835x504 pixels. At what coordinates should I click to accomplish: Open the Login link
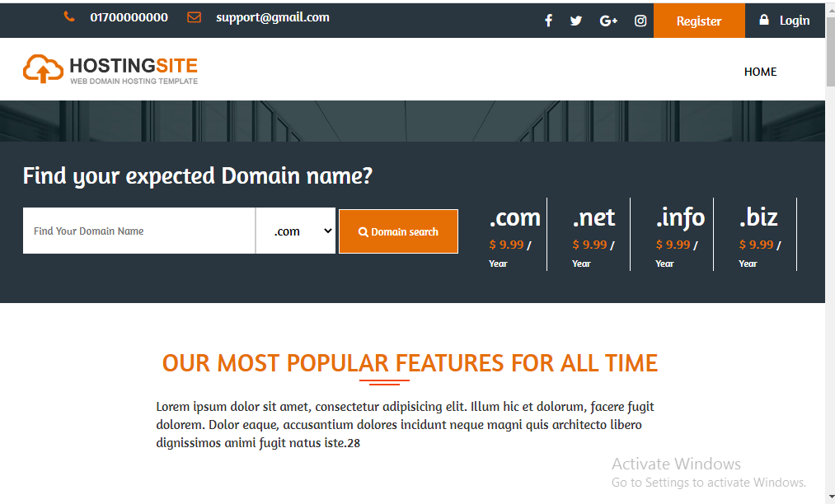(795, 21)
